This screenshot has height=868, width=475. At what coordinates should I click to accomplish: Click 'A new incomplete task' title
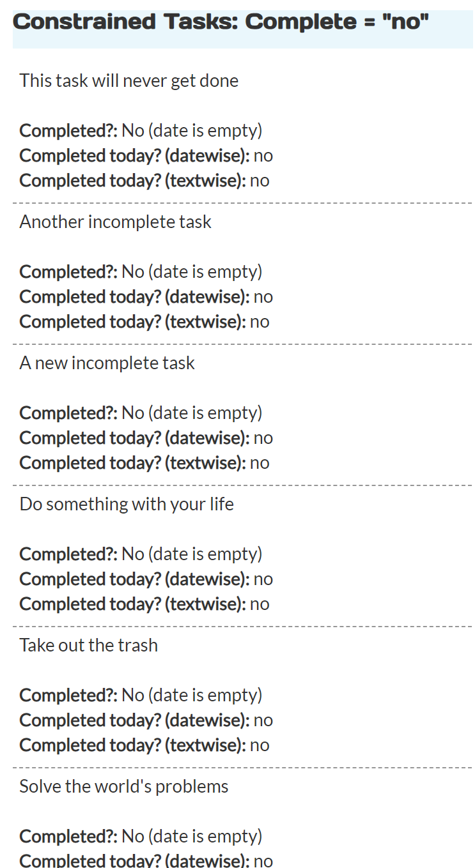tap(107, 363)
